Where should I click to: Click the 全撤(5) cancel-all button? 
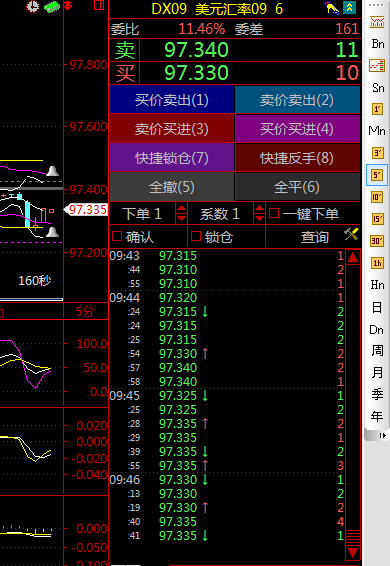172,187
